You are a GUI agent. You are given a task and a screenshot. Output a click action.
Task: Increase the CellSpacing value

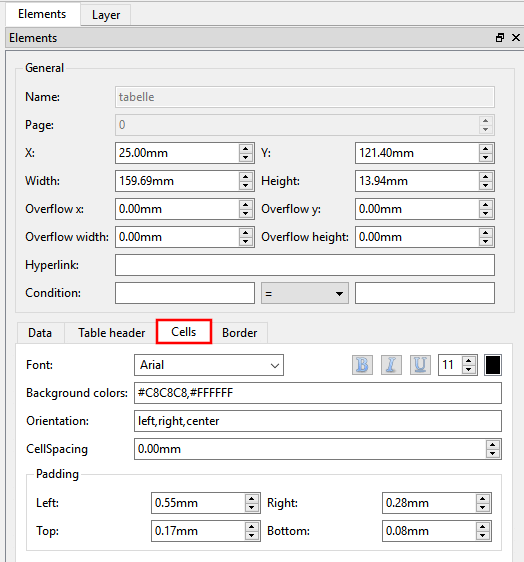[x=492, y=445]
